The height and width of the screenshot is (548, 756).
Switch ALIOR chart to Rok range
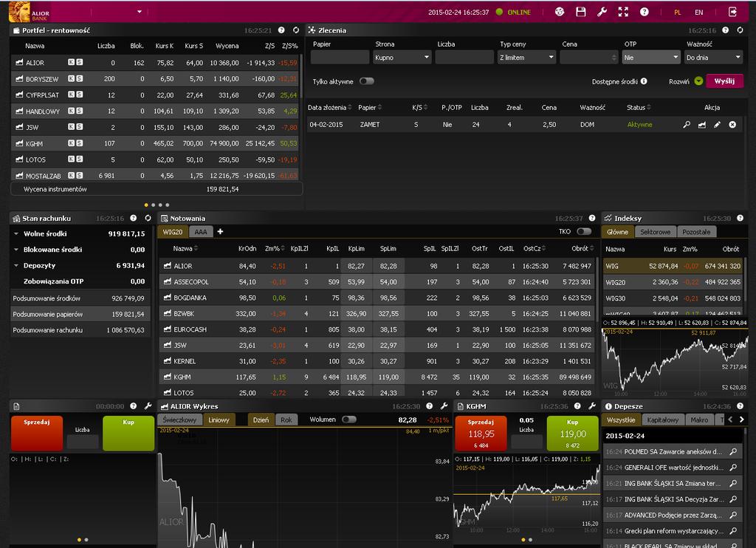[286, 419]
